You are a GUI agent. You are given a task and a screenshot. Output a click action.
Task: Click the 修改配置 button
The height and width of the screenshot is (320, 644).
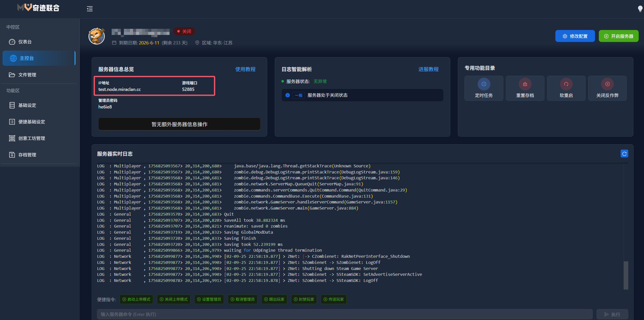coord(575,36)
